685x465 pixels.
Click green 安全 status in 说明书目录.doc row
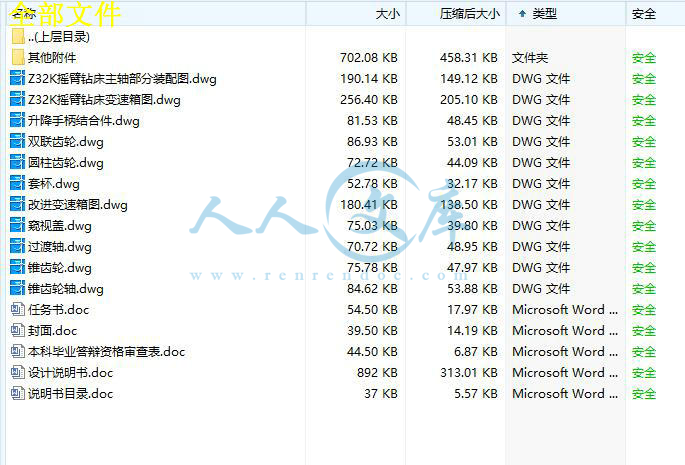[644, 393]
